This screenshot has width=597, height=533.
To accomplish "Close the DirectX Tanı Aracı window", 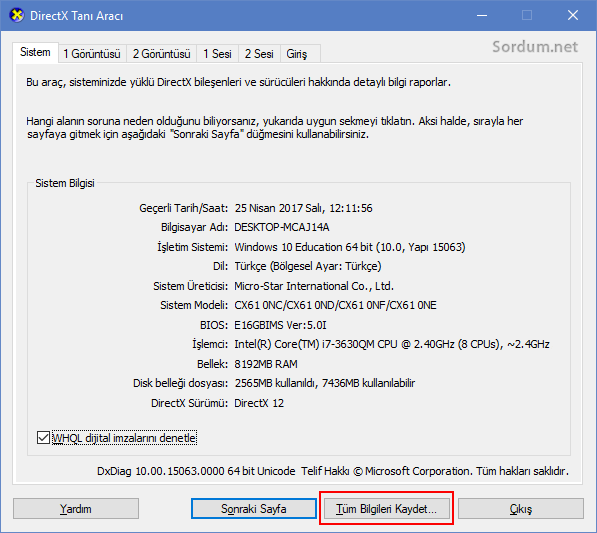I will (573, 16).
